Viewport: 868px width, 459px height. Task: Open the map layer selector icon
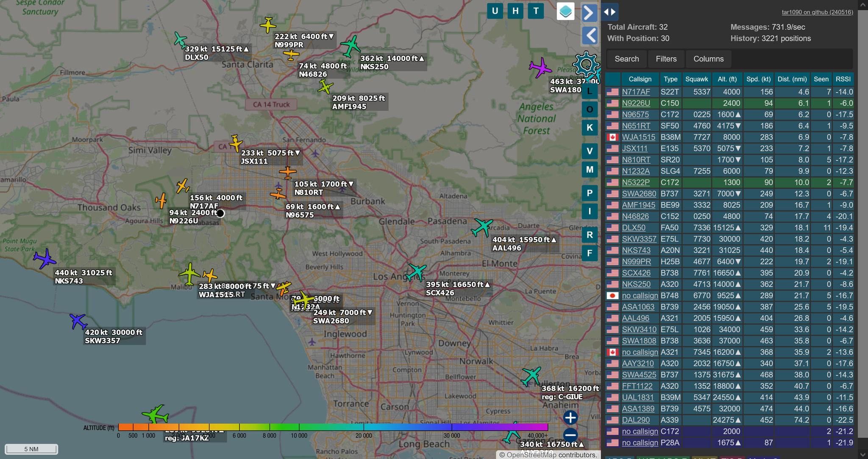click(x=566, y=11)
